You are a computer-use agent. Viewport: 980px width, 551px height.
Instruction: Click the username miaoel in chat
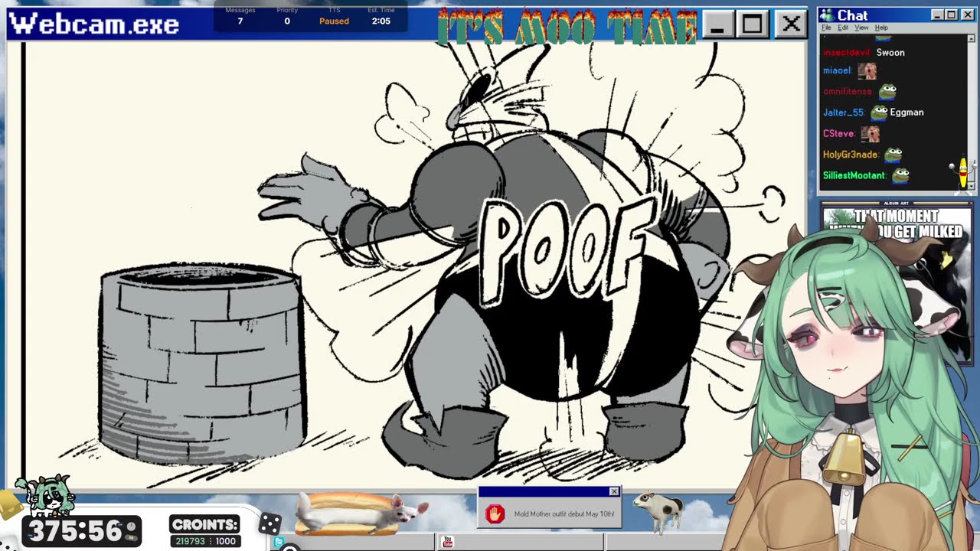point(837,70)
